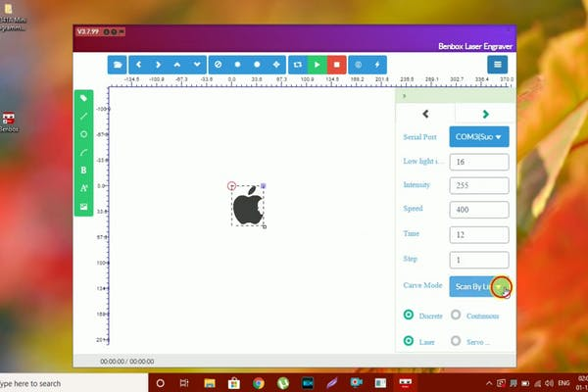Stop engraving with the red stop button
The image size is (588, 392).
337,65
